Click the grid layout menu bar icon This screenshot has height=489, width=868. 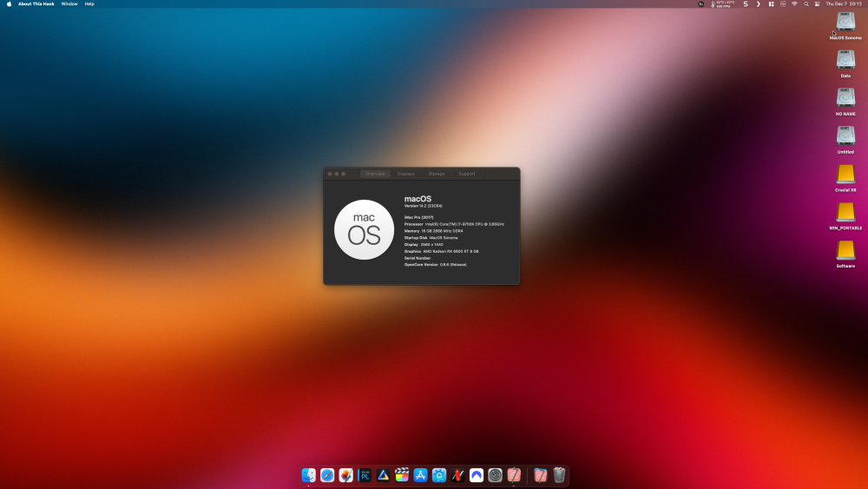[771, 3]
